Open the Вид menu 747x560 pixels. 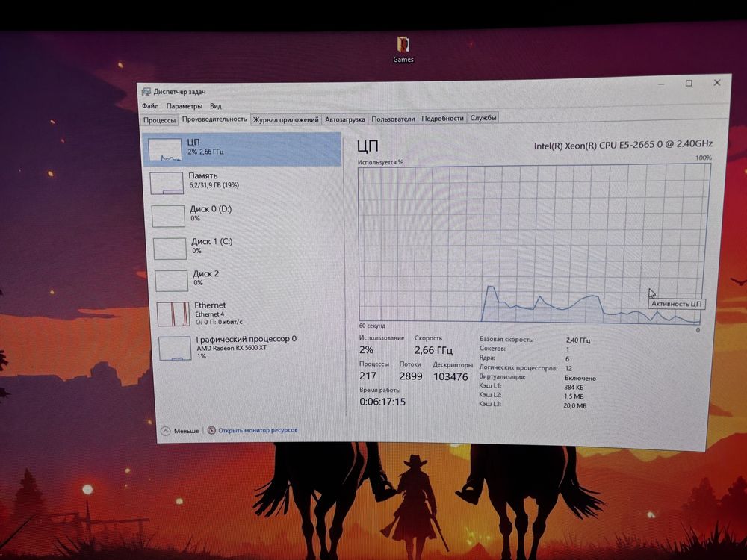(x=216, y=106)
